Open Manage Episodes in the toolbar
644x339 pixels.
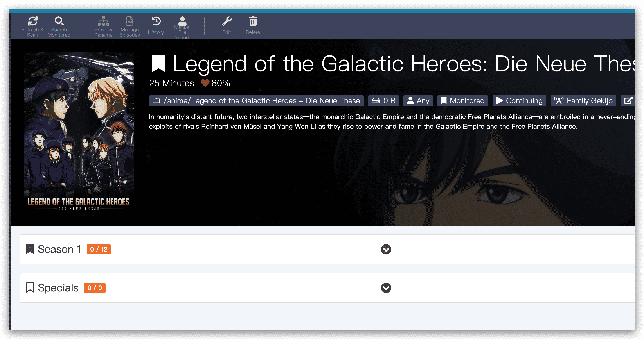click(130, 27)
